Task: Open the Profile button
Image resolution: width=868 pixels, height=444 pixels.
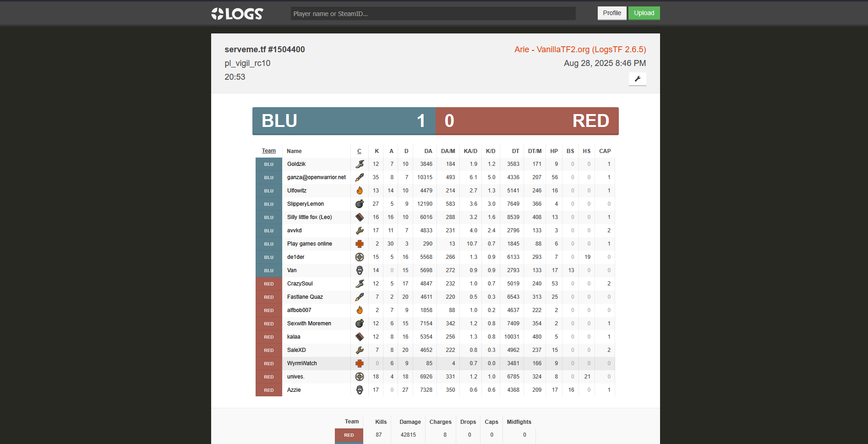Action: 611,13
